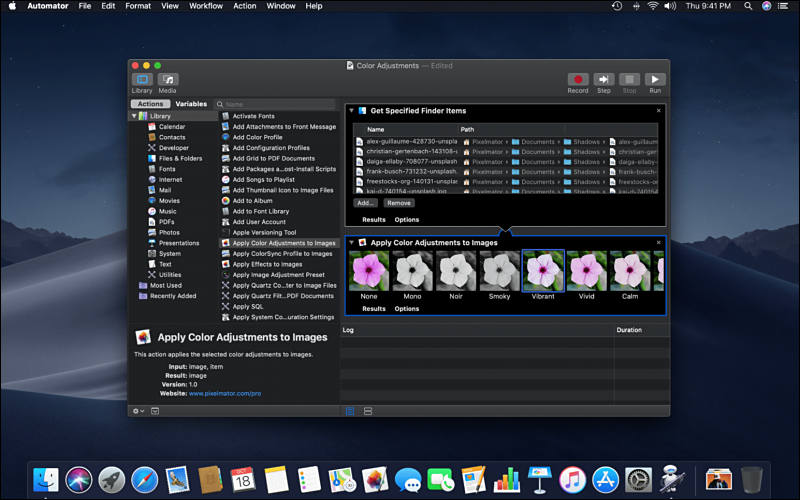Image resolution: width=800 pixels, height=500 pixels.
Task: Choose the Noir color adjustment thumbnail
Action: point(456,271)
